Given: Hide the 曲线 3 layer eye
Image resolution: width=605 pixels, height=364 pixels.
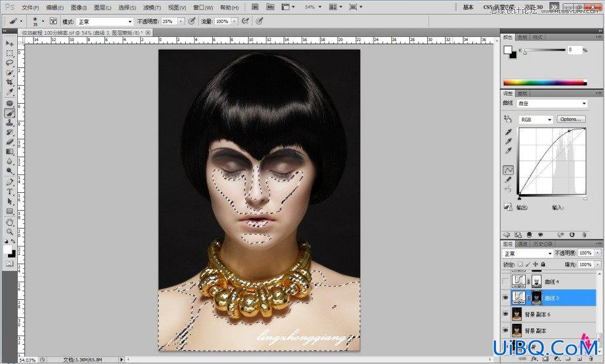Looking at the screenshot, I should (x=505, y=298).
